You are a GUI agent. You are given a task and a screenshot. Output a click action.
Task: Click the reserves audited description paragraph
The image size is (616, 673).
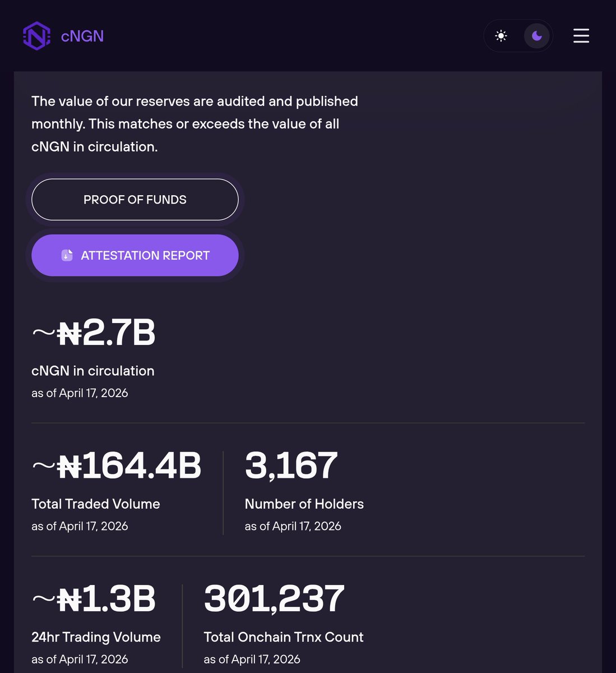[195, 124]
